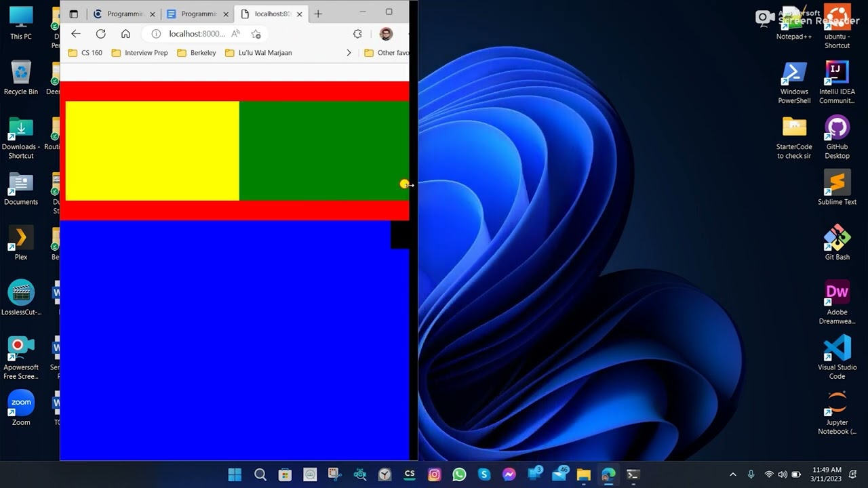Open the CS app on taskbar

coord(410,474)
